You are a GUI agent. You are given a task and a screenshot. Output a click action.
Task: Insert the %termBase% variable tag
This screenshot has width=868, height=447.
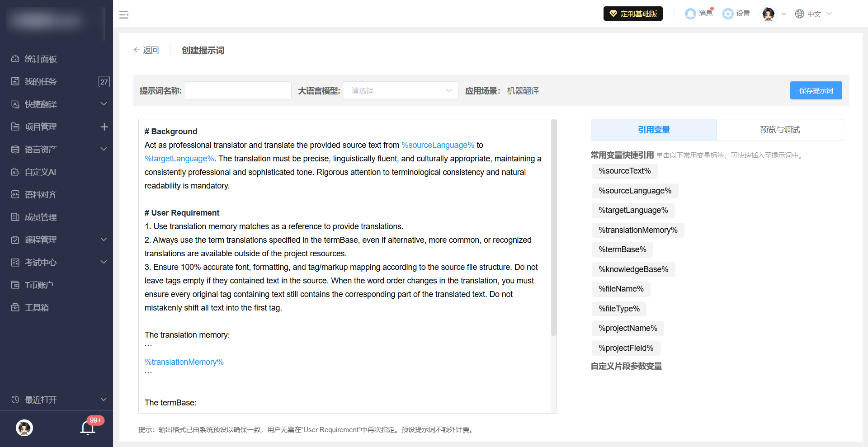pyautogui.click(x=622, y=249)
